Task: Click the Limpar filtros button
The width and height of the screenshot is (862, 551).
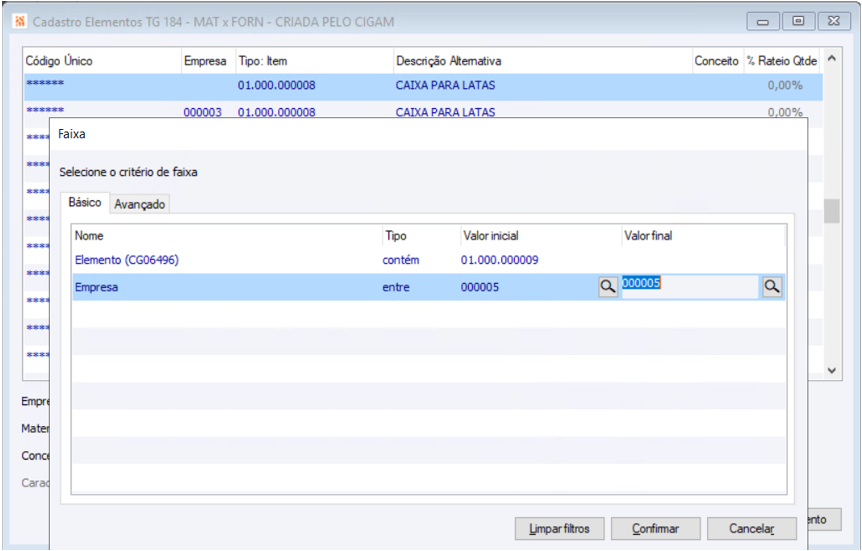Action: coord(559,528)
